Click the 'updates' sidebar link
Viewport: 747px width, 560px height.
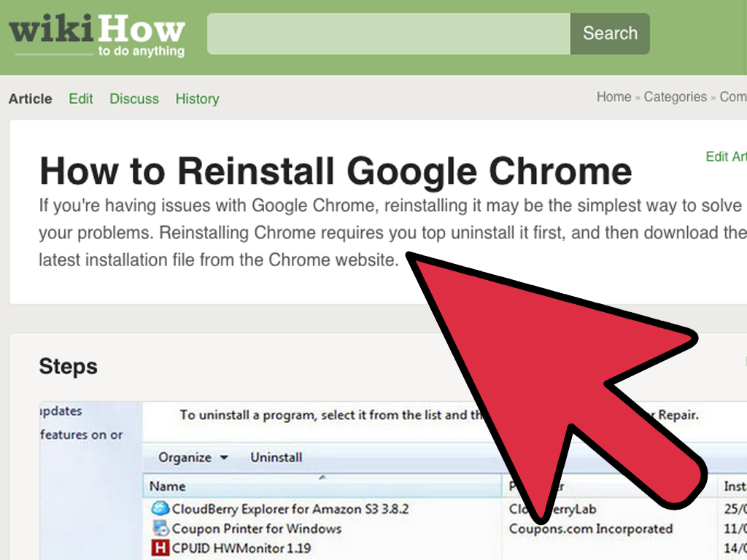click(x=61, y=411)
